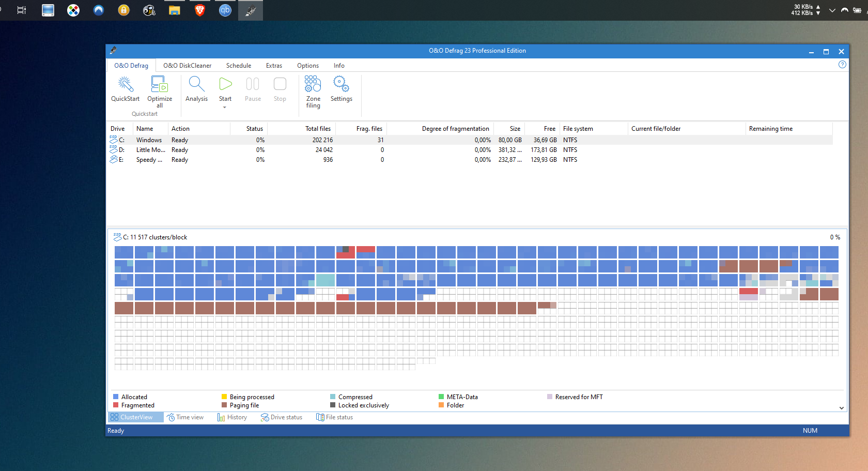Expand the legend with the bottom chevron
Viewport: 868px width, 471px height.
(x=841, y=408)
